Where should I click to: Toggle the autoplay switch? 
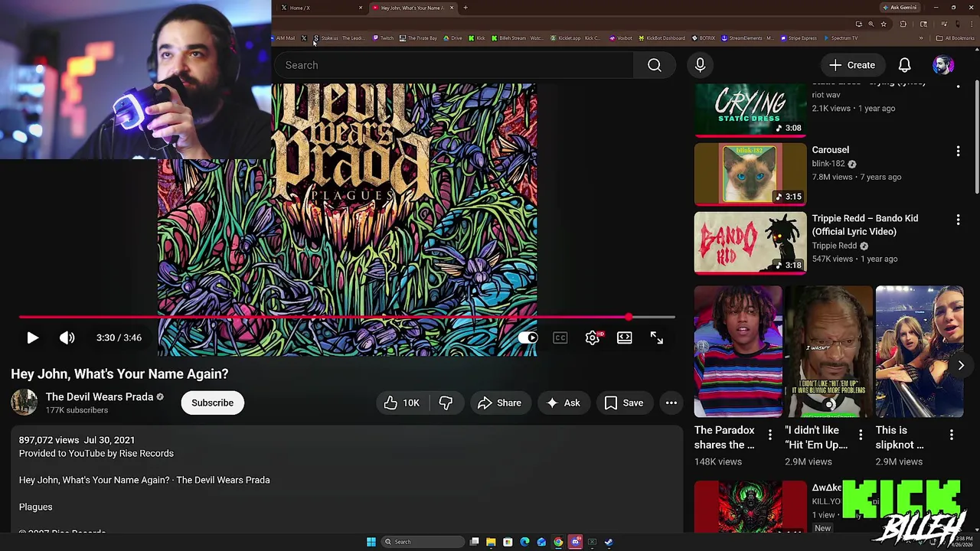(x=528, y=337)
